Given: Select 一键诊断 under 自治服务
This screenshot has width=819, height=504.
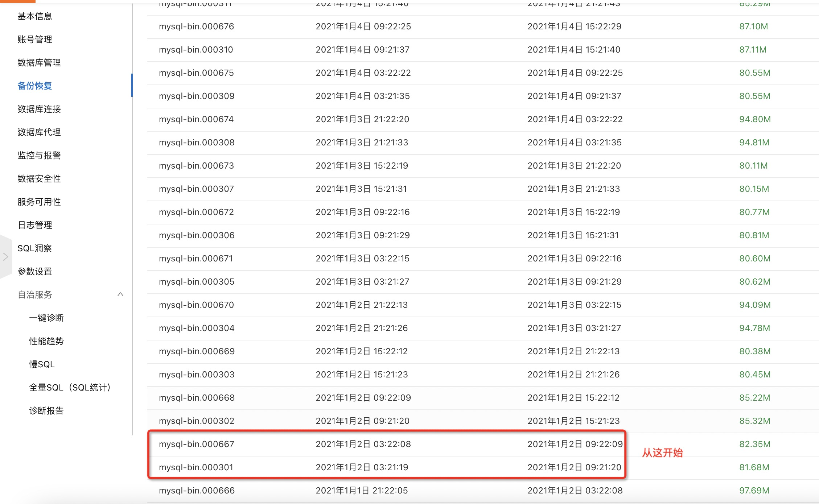Looking at the screenshot, I should [46, 318].
